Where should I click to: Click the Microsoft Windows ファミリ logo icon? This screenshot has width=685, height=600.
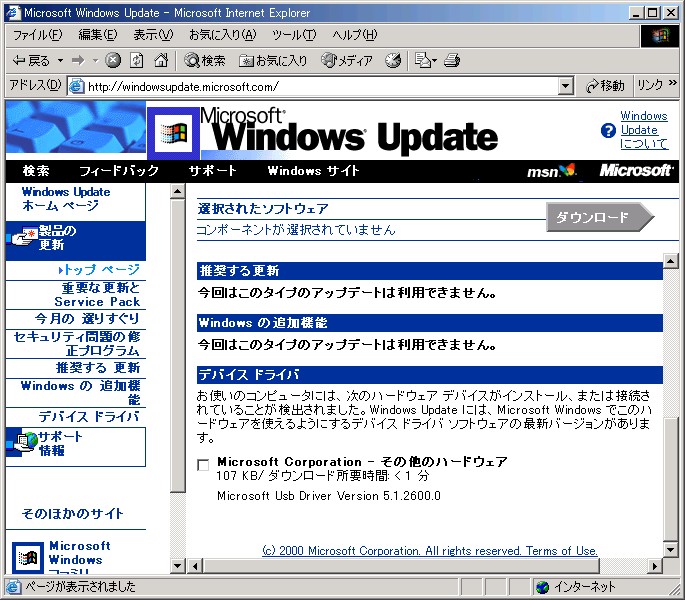[28, 557]
